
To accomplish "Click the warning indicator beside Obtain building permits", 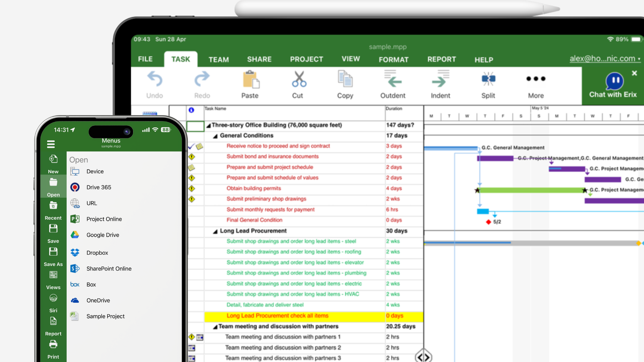I will click(192, 188).
